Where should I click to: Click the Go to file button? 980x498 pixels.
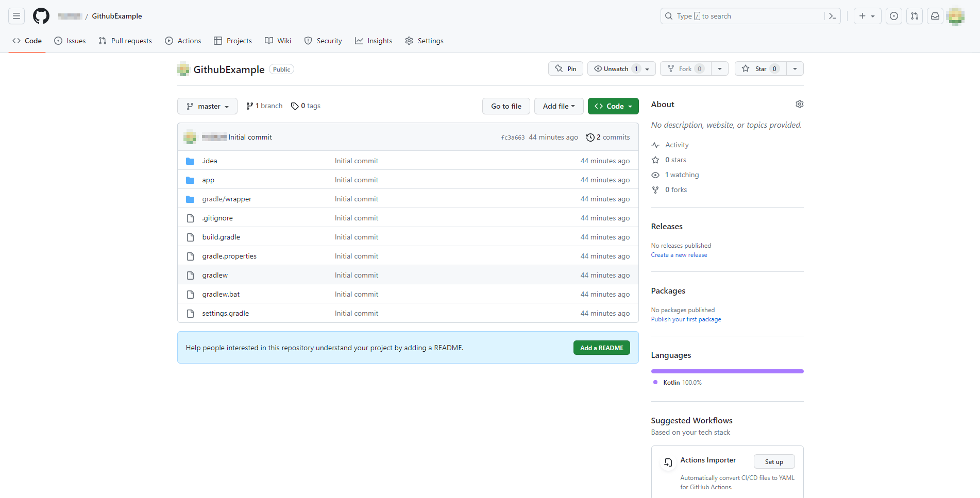click(506, 106)
